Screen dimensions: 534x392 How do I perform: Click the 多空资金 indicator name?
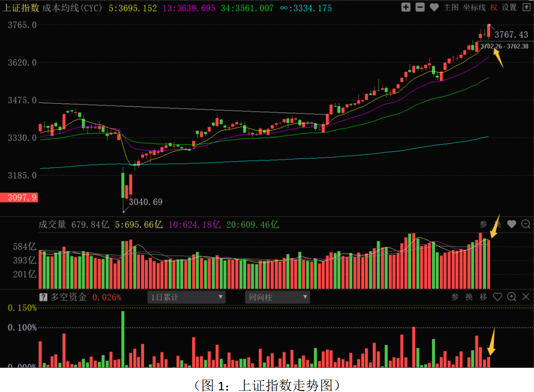tap(68, 297)
